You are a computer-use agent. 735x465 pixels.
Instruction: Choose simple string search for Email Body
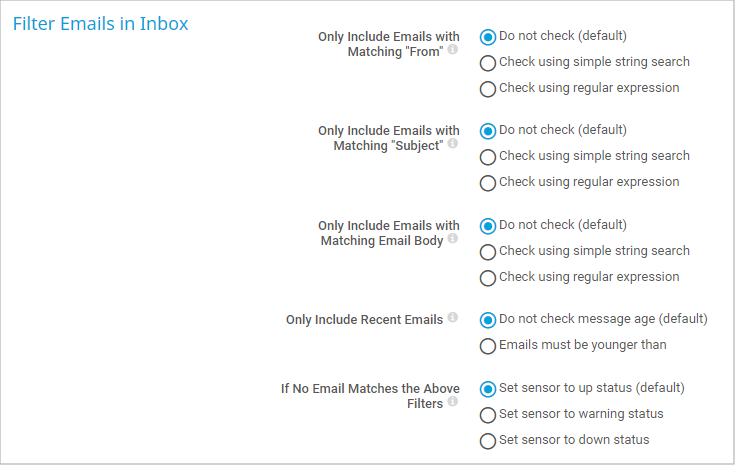click(488, 252)
